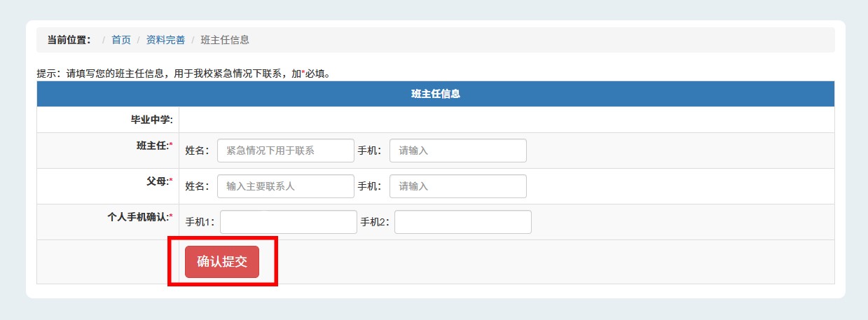Click the 姓名 label in 班主任 row
Viewport: 868px width, 320px height.
click(197, 151)
